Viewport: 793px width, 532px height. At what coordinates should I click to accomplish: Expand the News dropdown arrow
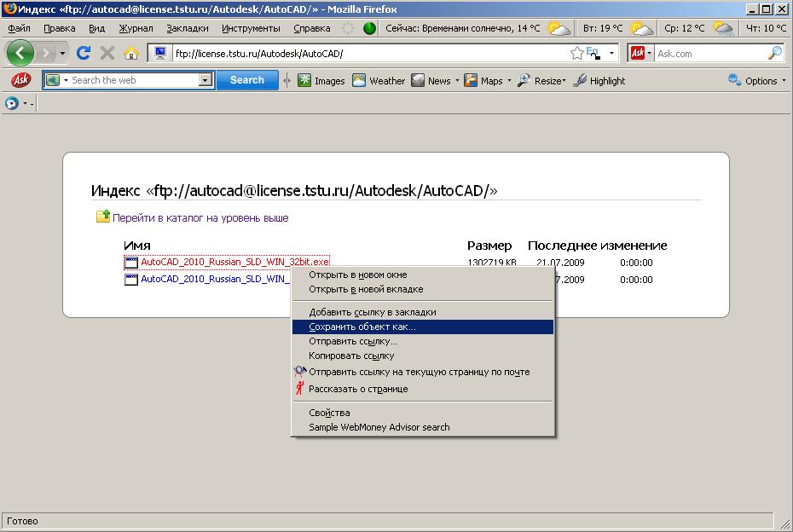(x=457, y=80)
